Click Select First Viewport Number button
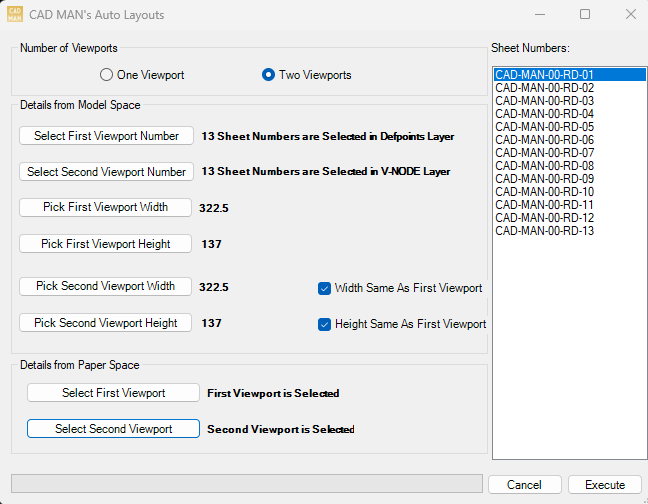Image resolution: width=648 pixels, height=504 pixels. pyautogui.click(x=106, y=136)
